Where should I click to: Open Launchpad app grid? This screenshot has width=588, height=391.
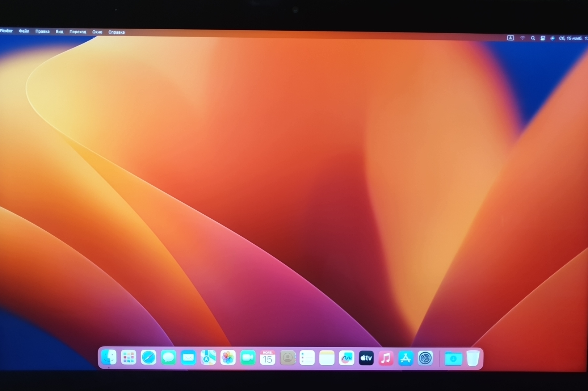tap(129, 358)
